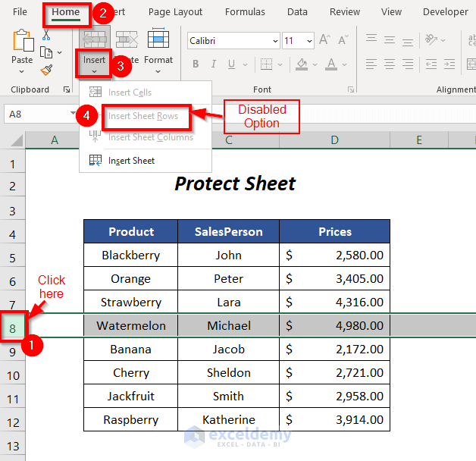476x461 pixels.
Task: Click the Insert cells icon in the ribbon
Action: tap(95, 39)
